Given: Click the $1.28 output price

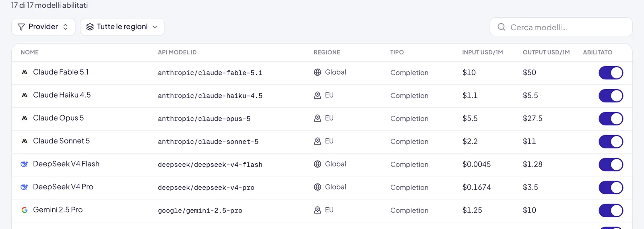Looking at the screenshot, I should pyautogui.click(x=533, y=164).
